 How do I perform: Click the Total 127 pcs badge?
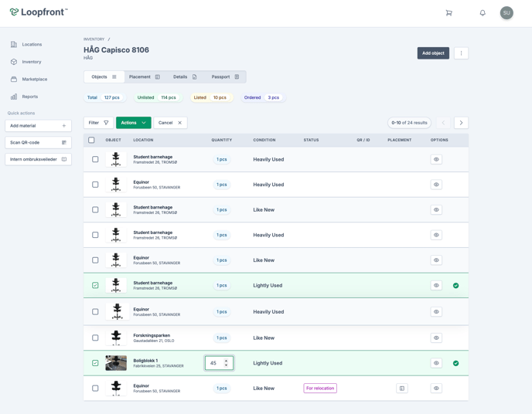pos(104,97)
